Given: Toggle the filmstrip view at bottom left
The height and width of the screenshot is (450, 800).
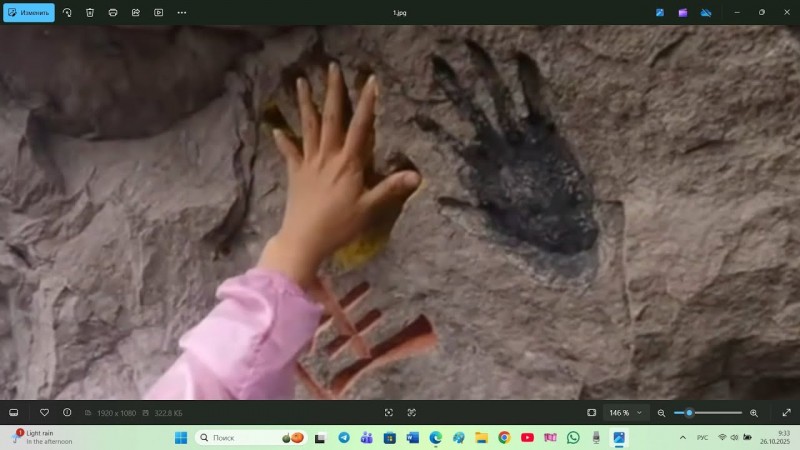Looking at the screenshot, I should point(14,412).
